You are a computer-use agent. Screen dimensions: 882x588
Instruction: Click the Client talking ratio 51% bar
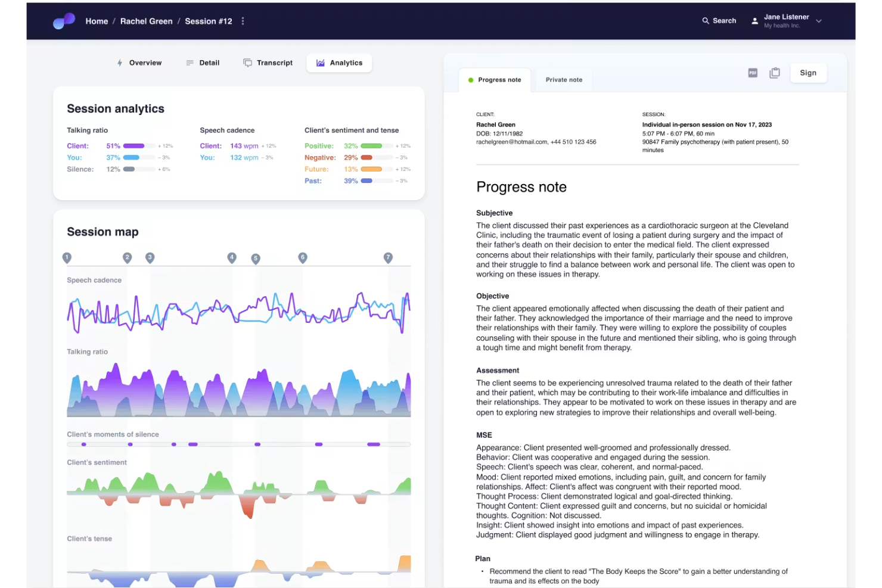pos(139,146)
